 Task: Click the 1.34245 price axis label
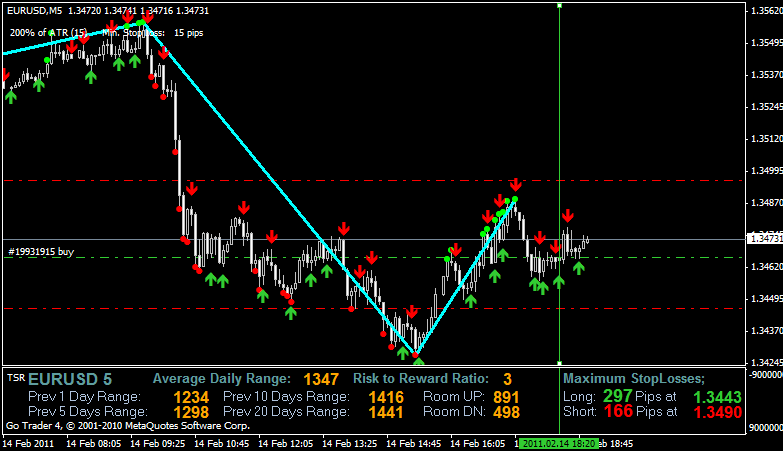click(766, 363)
